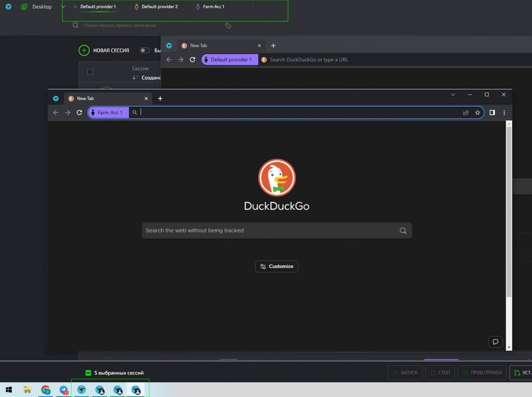Viewport: 532px width, 397px height.
Task: Open the Customize button
Action: click(277, 266)
